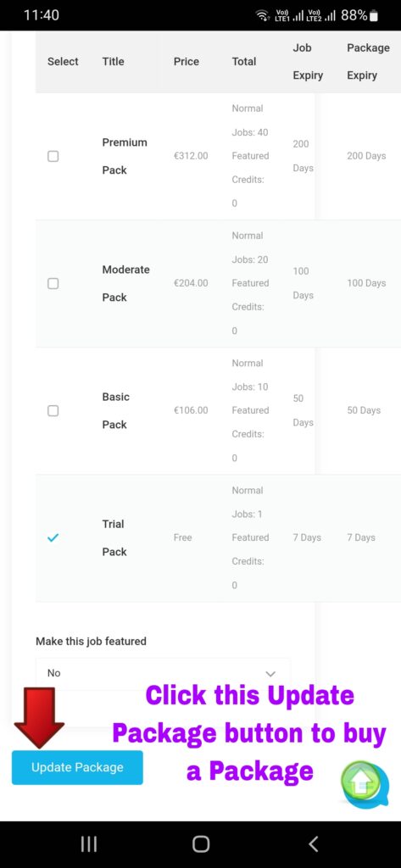Click the Price column header

point(187,61)
